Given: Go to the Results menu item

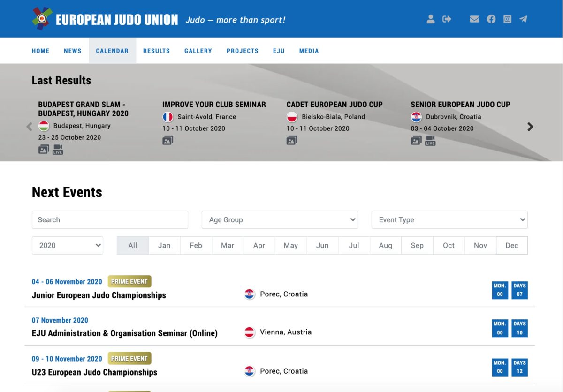Looking at the screenshot, I should click(156, 51).
